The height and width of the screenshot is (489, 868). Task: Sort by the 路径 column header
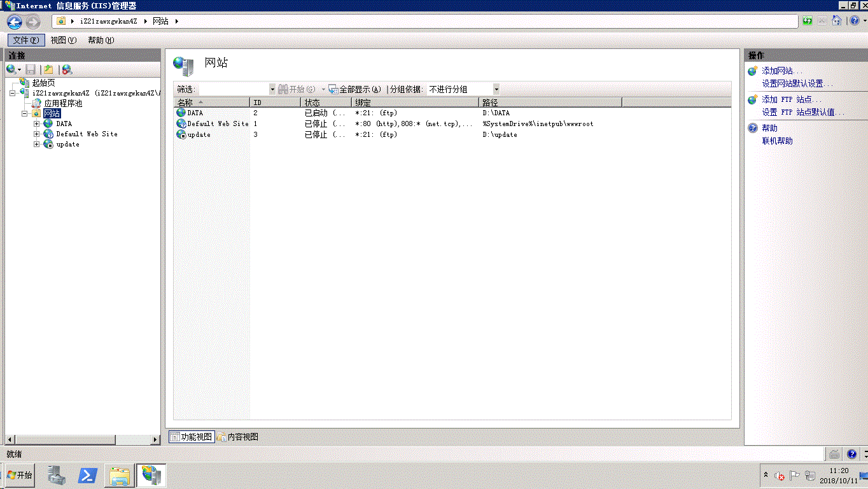click(550, 103)
